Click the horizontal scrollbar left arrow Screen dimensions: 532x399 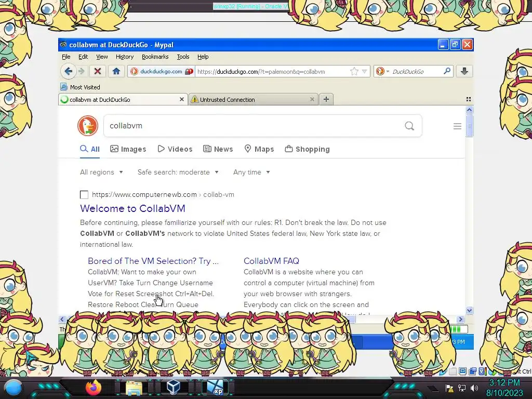pos(62,320)
